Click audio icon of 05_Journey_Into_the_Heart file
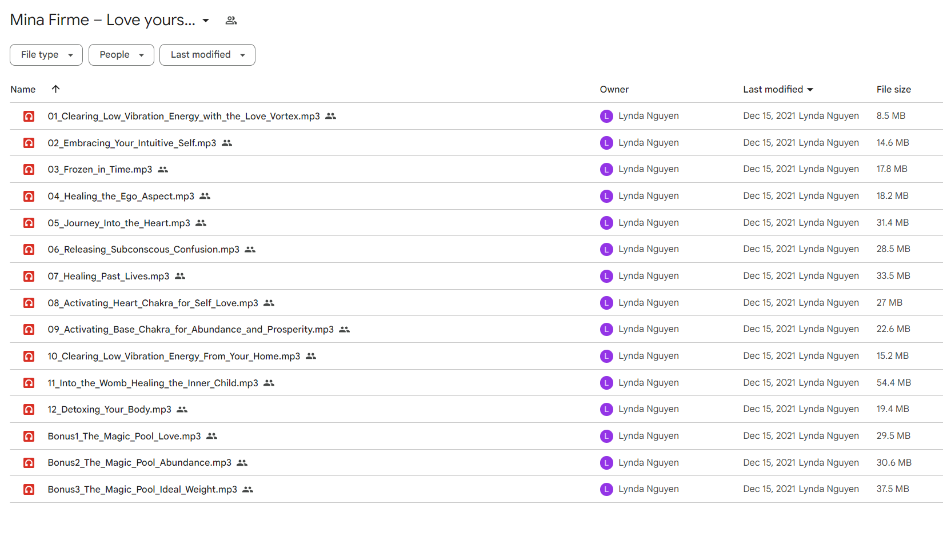This screenshot has height=560, width=943. 29,223
